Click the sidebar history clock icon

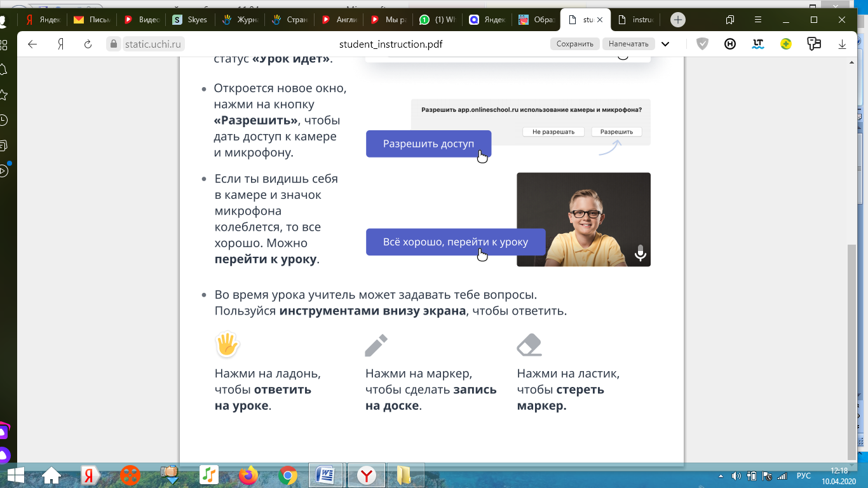[3, 120]
